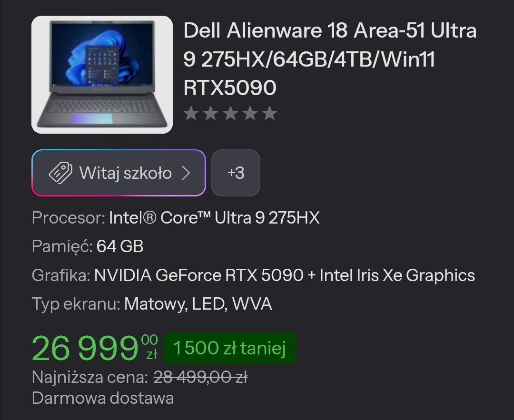Open the Dell Alienware 18 Area-51 product title
This screenshot has width=514, height=420.
click(330, 59)
